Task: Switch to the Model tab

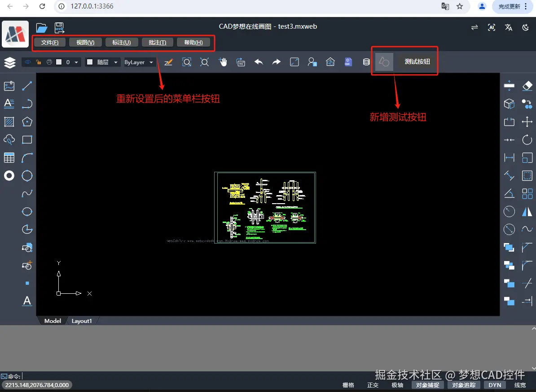Action: pos(53,321)
